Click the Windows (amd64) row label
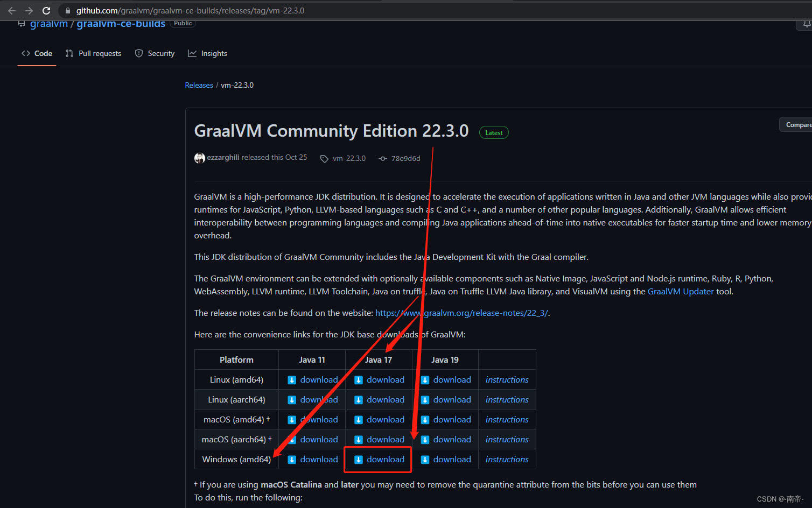812x508 pixels. click(236, 459)
